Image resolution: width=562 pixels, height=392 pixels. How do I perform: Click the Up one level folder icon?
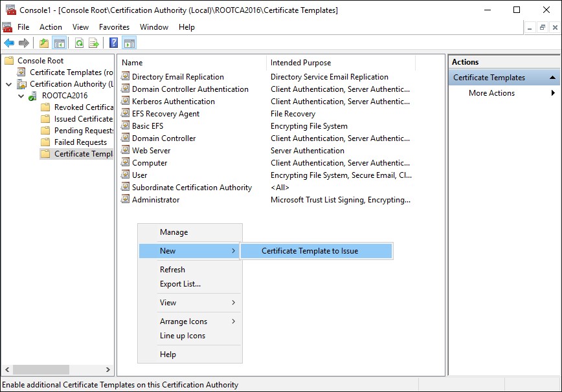pyautogui.click(x=44, y=43)
